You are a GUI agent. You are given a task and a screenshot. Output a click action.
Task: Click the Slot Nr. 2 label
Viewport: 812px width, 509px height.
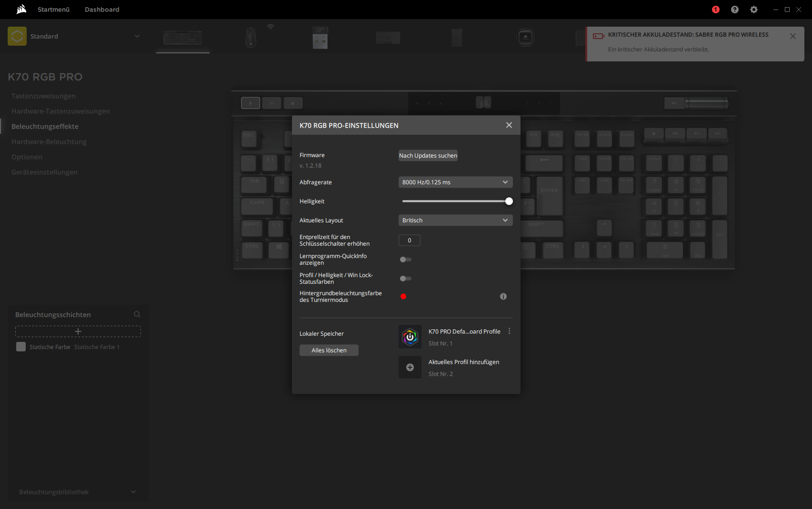coord(441,374)
